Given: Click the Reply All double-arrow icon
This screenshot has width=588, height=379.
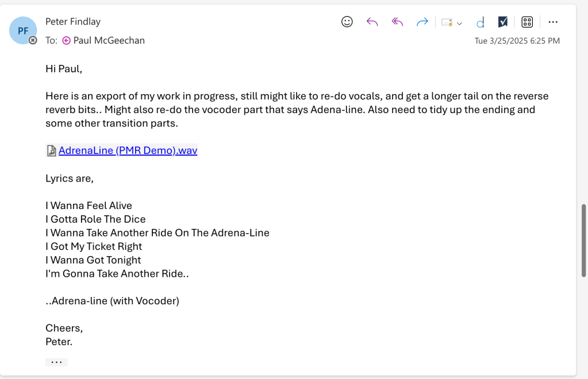Looking at the screenshot, I should coord(397,22).
